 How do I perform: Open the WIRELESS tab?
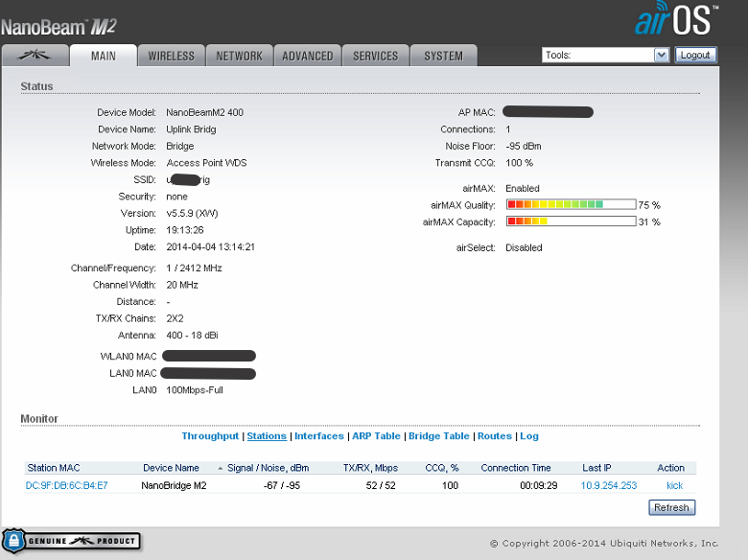(172, 56)
